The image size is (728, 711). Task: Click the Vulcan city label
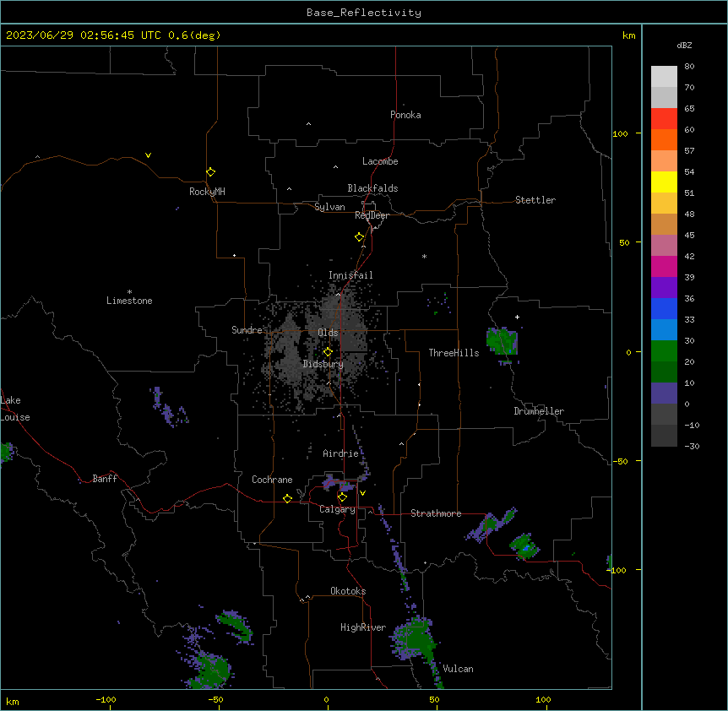pos(459,669)
